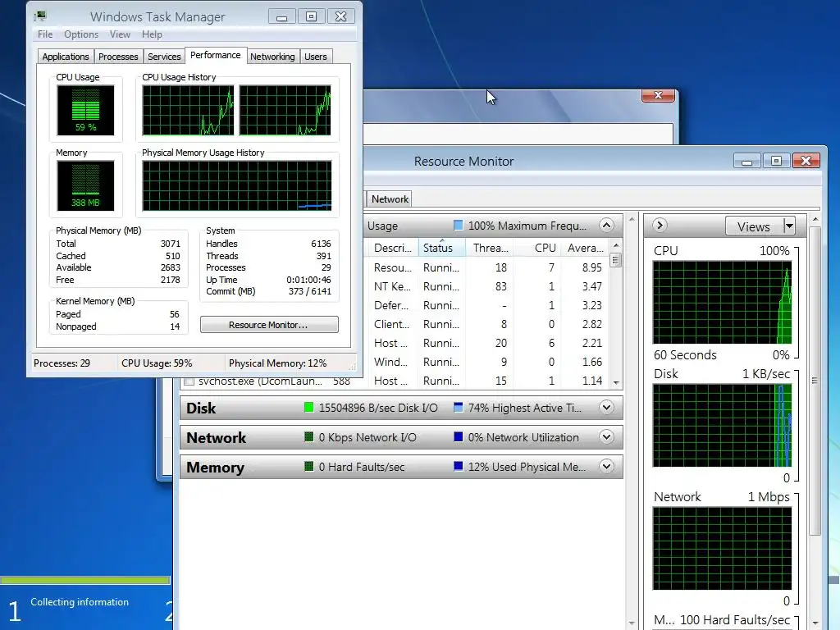Click the Memory 388 MB meter
This screenshot has width=840, height=630.
[85, 186]
